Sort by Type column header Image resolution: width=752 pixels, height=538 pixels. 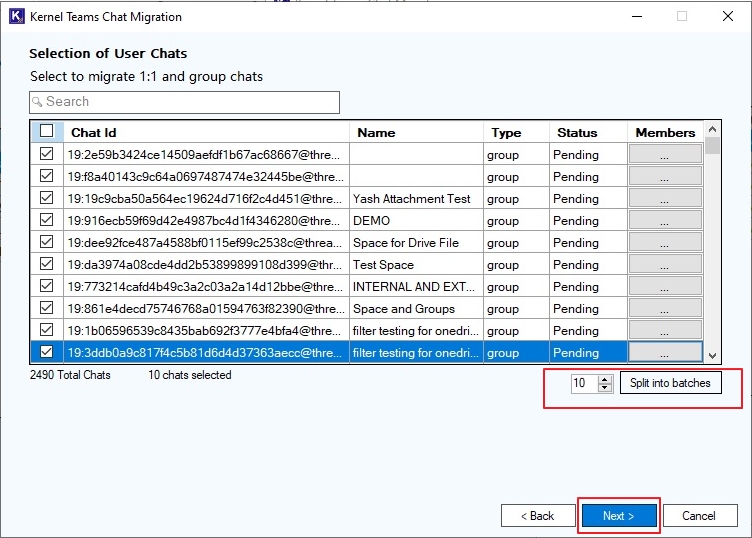pyautogui.click(x=516, y=132)
